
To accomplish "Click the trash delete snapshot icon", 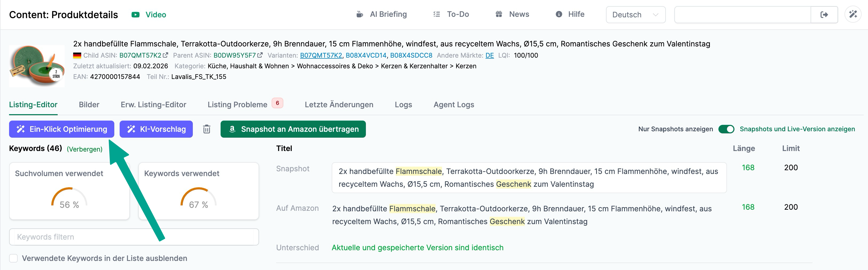I will [206, 129].
